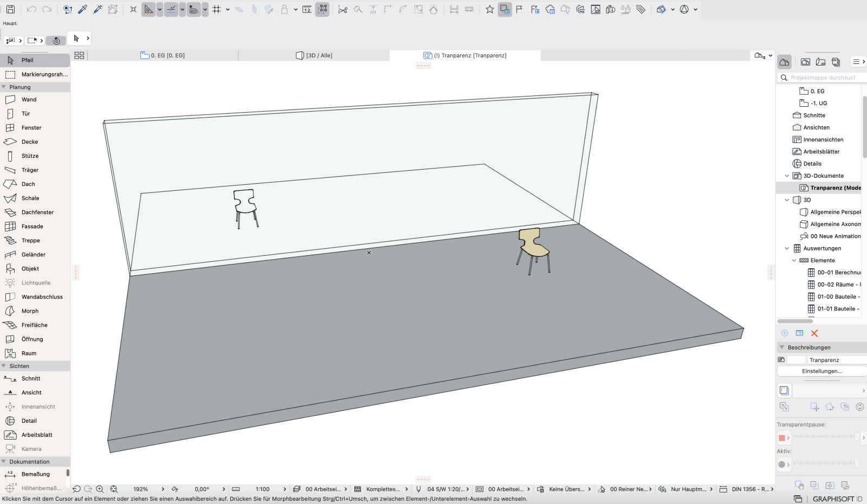Switch to the 0. EG tab

[x=163, y=55]
